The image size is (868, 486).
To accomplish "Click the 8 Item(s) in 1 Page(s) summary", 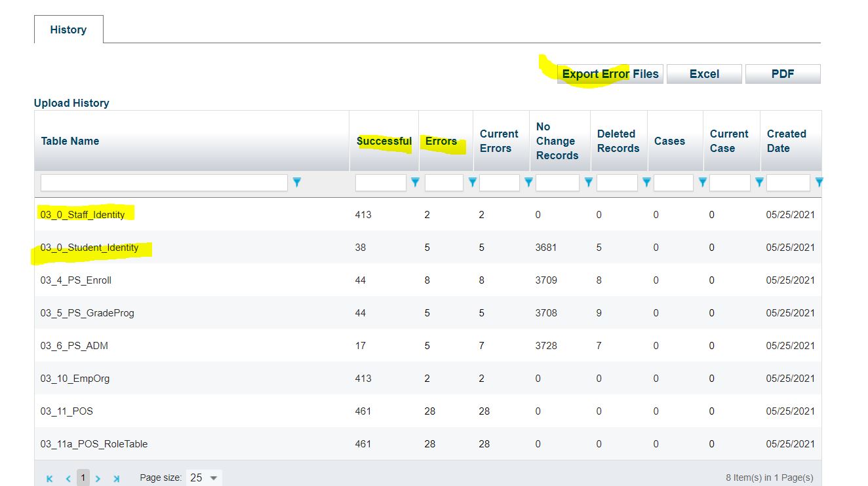I will pos(769,477).
